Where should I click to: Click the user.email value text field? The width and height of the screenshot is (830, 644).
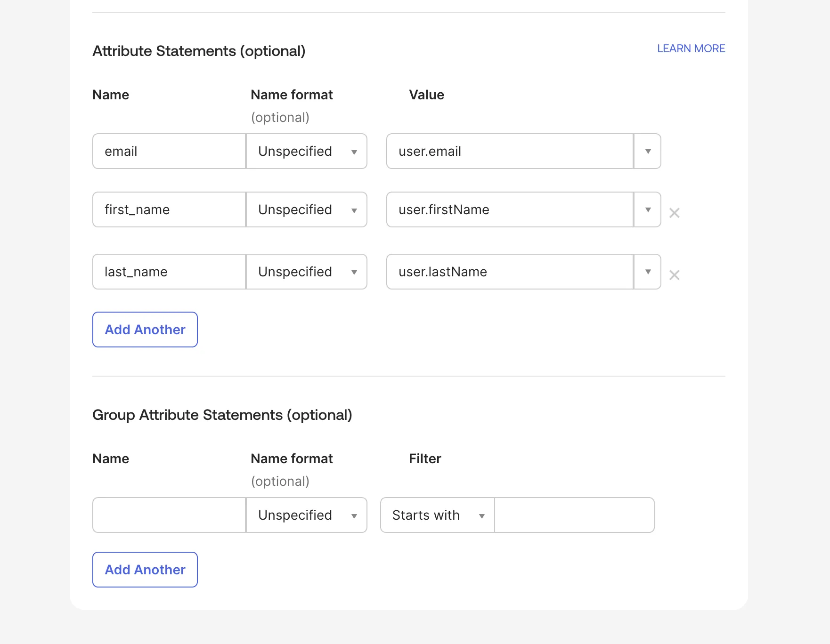click(510, 151)
